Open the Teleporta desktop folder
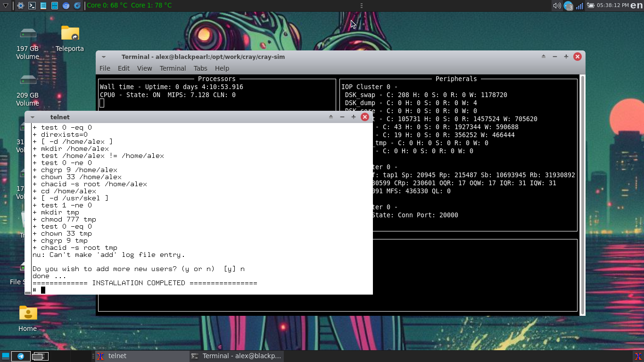The height and width of the screenshot is (362, 644). [x=70, y=39]
